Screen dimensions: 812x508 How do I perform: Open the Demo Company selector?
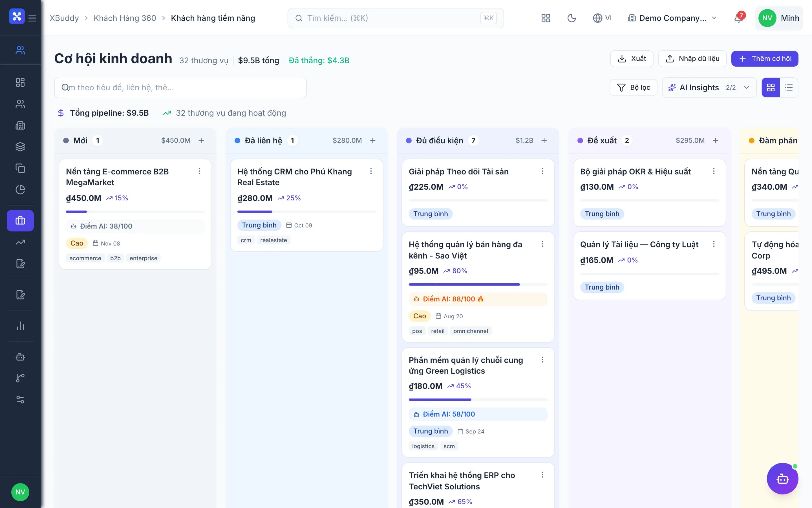(x=672, y=18)
